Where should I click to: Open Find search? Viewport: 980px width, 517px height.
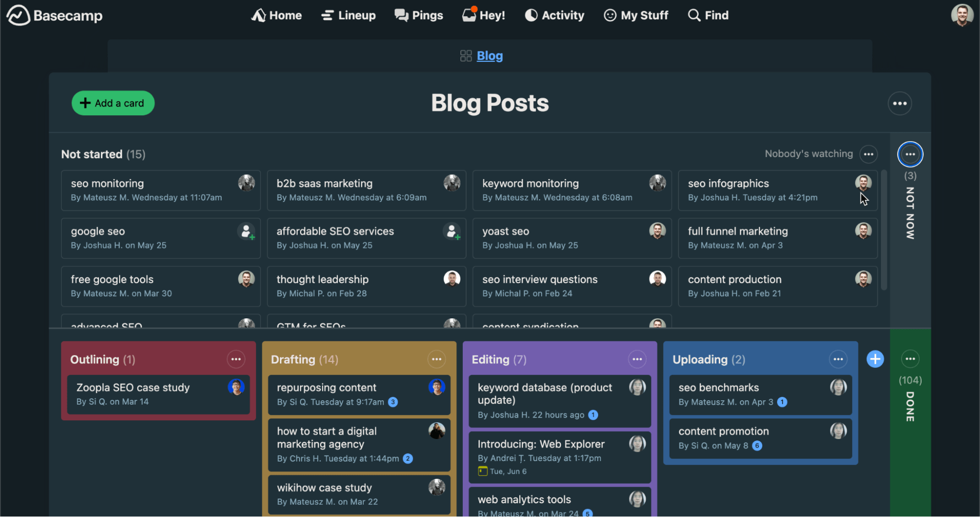click(708, 15)
